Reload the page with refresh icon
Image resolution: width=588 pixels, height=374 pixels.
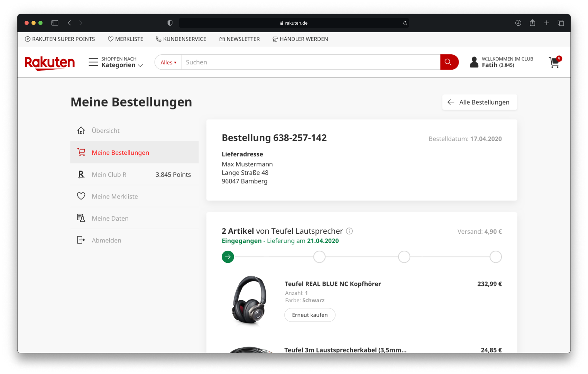coord(405,23)
